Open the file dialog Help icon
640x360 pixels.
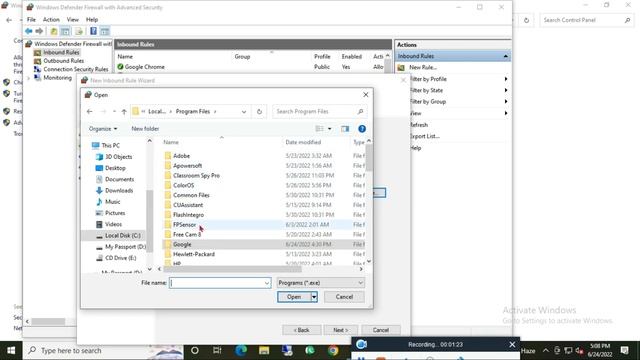tap(362, 129)
